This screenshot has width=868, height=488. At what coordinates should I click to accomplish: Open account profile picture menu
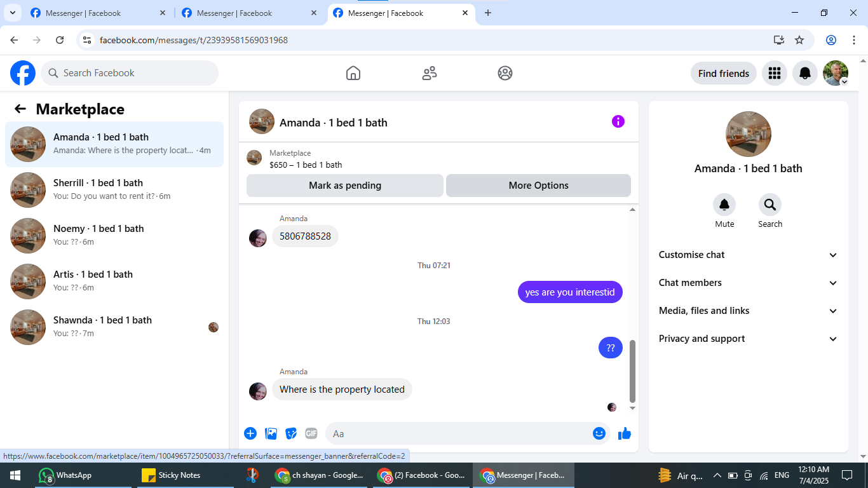pyautogui.click(x=836, y=73)
